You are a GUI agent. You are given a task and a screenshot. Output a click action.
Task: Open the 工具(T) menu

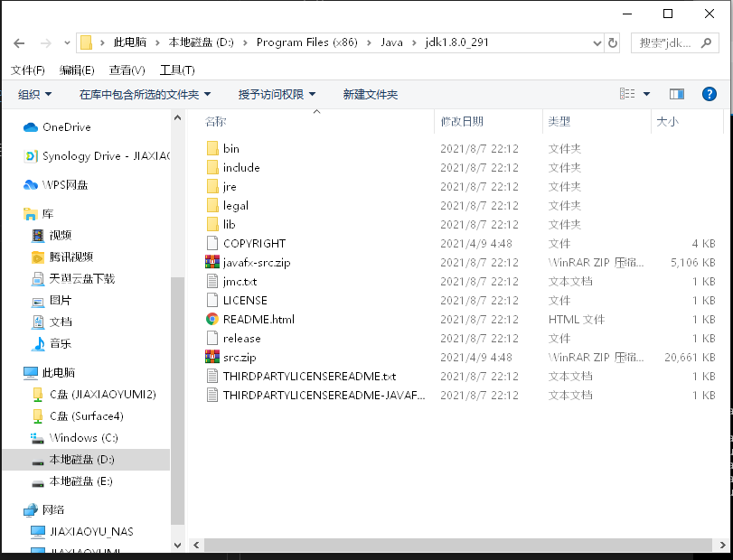pos(177,70)
